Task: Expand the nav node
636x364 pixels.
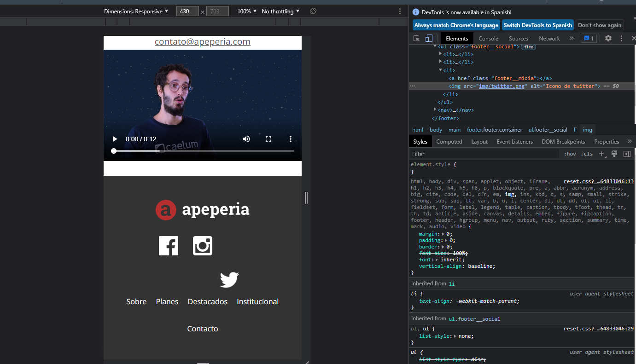Action: [435, 110]
